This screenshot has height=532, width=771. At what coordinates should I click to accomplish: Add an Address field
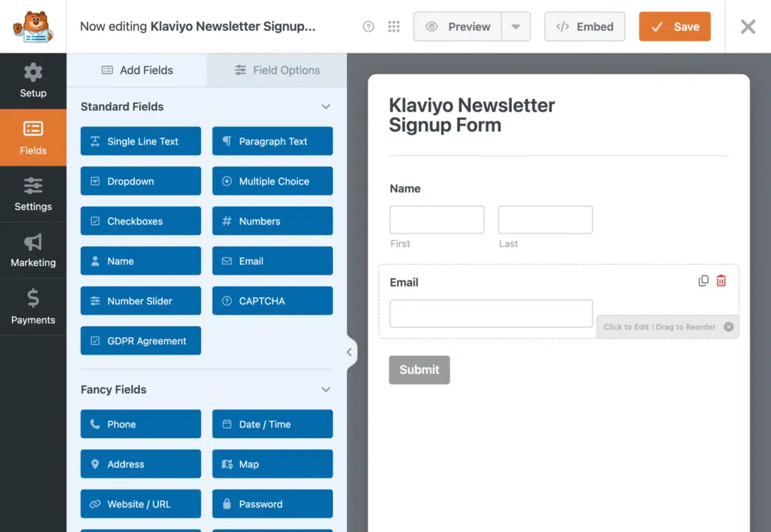141,464
